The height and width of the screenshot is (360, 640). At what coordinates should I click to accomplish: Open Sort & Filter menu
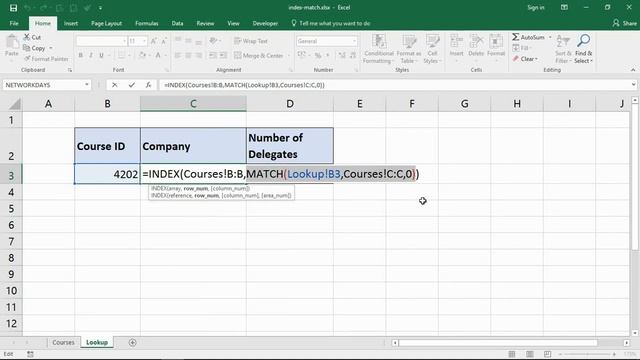(563, 49)
